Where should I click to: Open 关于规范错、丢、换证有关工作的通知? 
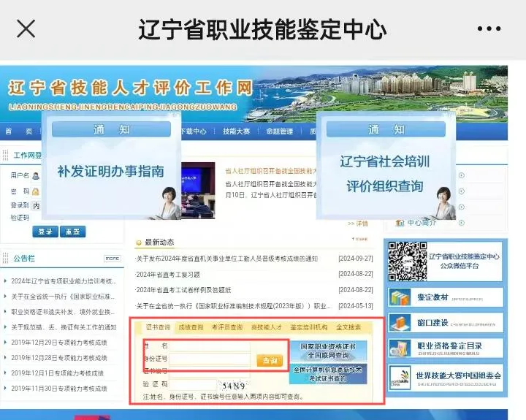[x=64, y=327]
